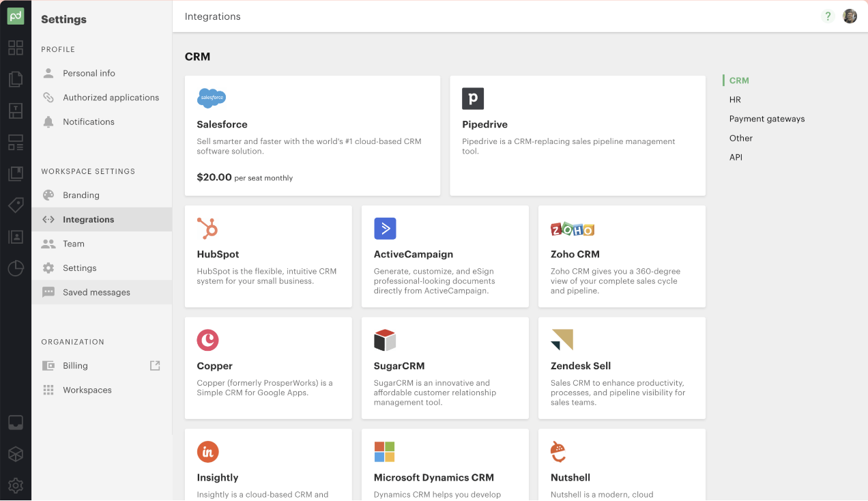Open the Pipedrive integration title
The height and width of the screenshot is (501, 868).
click(484, 124)
